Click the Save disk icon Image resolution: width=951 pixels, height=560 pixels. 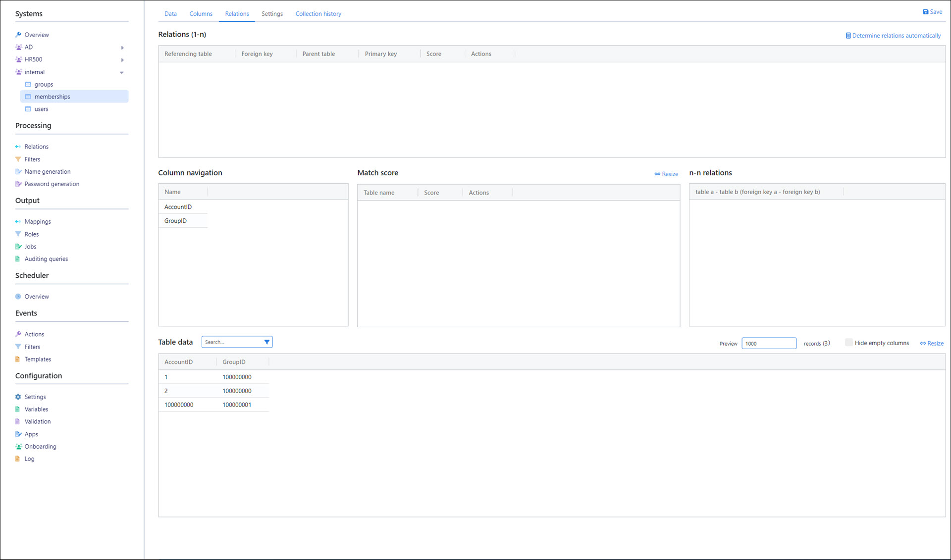[x=925, y=12]
